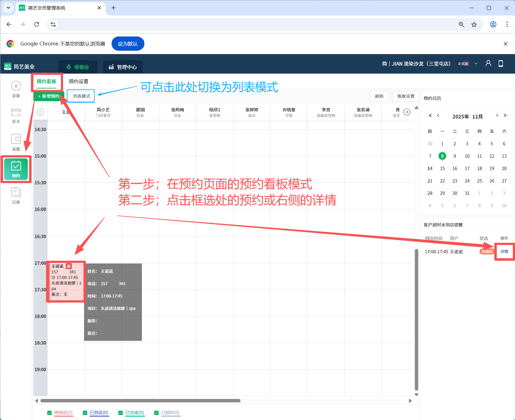Toggle the 待到店(1) checkbox
Image resolution: width=515 pixels, height=420 pixels.
[49, 413]
